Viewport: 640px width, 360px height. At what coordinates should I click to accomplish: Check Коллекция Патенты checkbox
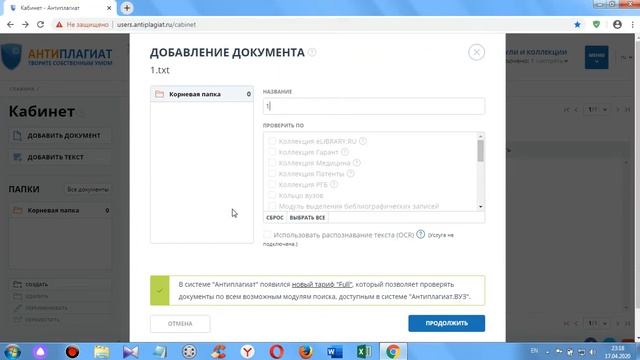click(x=272, y=173)
